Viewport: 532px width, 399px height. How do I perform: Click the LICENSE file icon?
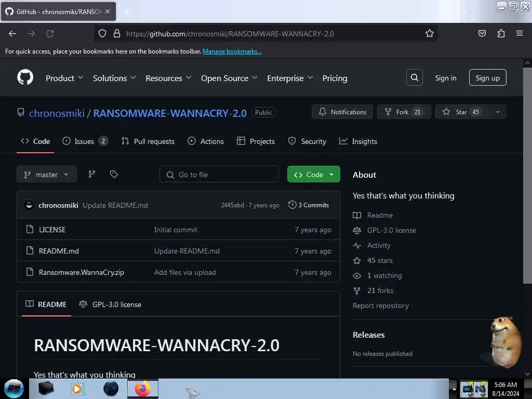30,229
